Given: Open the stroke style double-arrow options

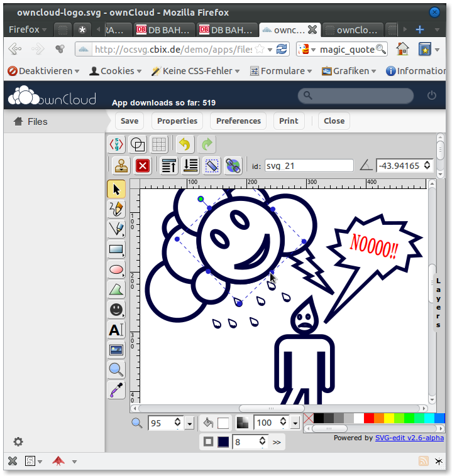Looking at the screenshot, I should pos(277,442).
